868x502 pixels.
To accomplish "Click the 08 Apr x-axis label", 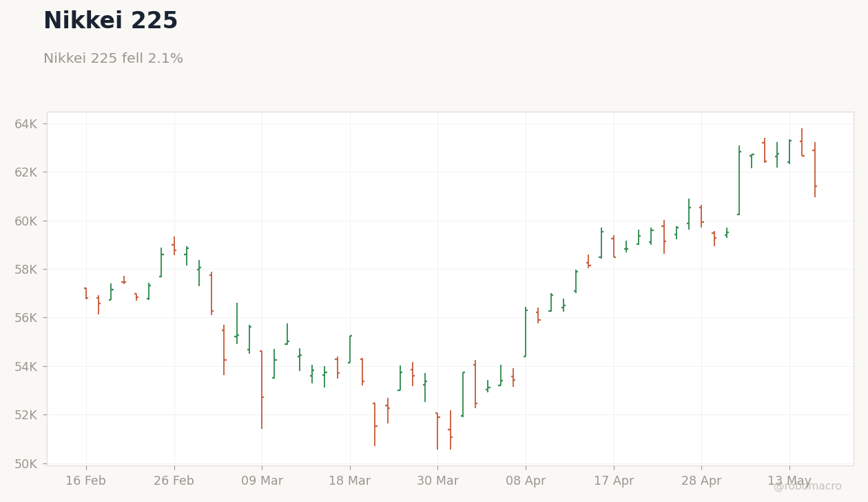I will [526, 481].
